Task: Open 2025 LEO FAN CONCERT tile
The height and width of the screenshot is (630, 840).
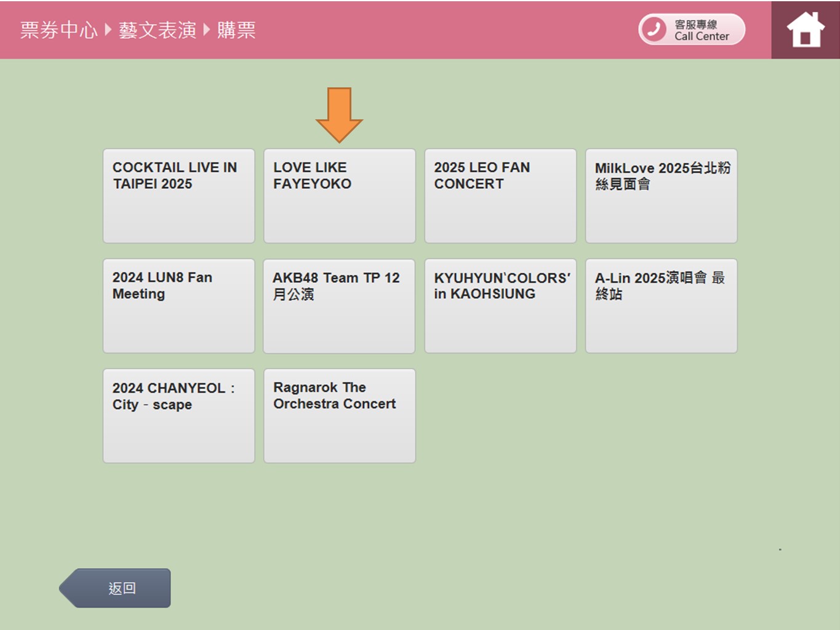Action: 500,196
